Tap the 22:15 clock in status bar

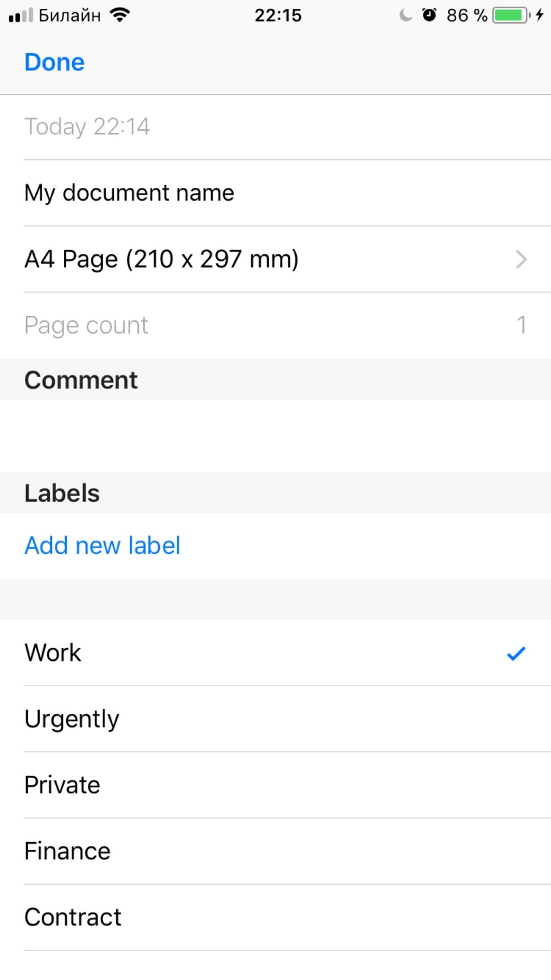click(x=278, y=15)
